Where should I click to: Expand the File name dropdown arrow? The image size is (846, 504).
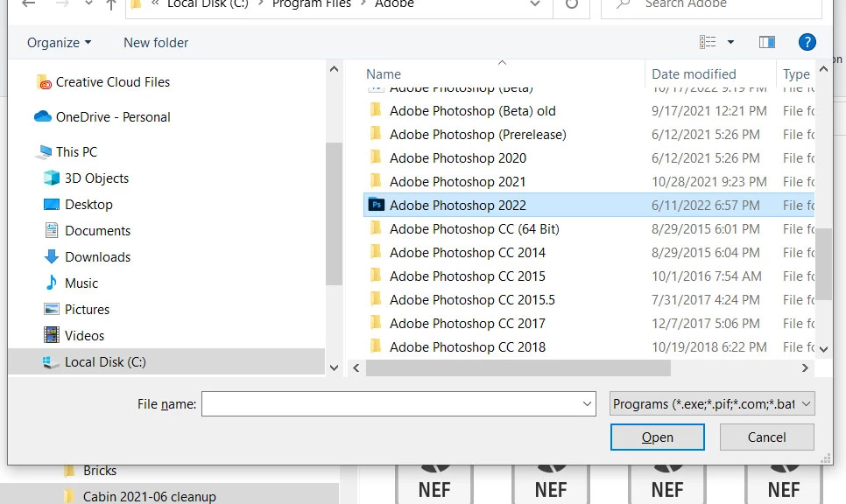click(587, 403)
